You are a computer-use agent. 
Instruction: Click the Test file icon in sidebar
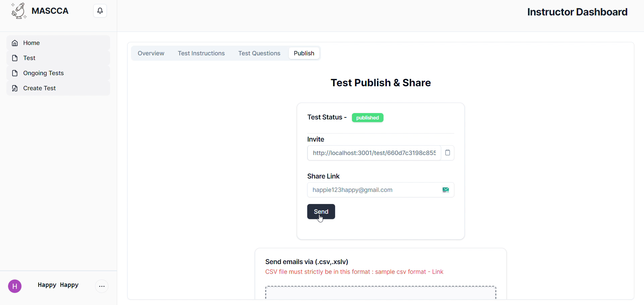click(15, 58)
